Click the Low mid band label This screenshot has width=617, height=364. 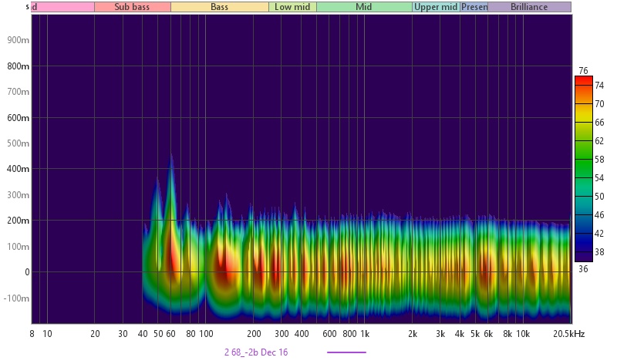click(292, 7)
